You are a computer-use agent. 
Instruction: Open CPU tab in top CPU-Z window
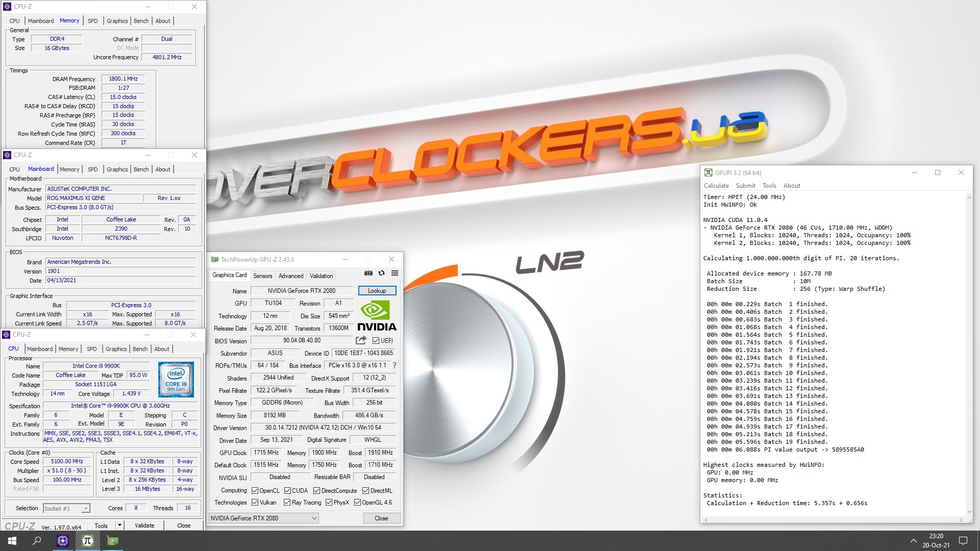[x=14, y=21]
